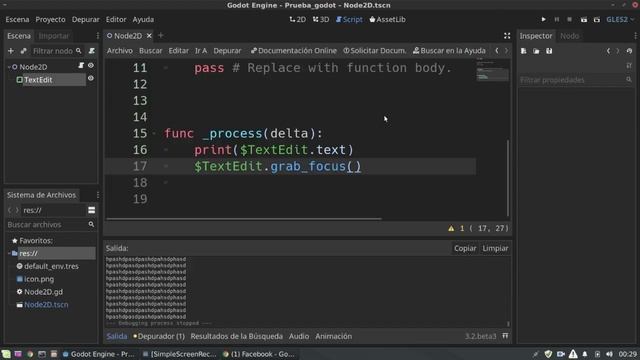Click Solicitar Docum. button
This screenshot has width=640, height=360.
[375, 51]
